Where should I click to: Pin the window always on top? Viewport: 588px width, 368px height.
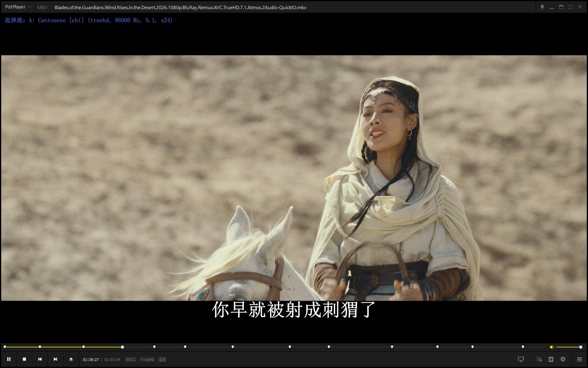(542, 7)
